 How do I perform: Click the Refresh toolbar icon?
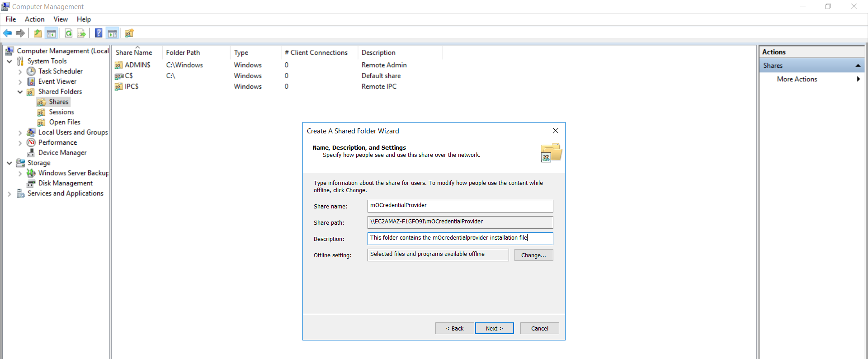click(69, 33)
